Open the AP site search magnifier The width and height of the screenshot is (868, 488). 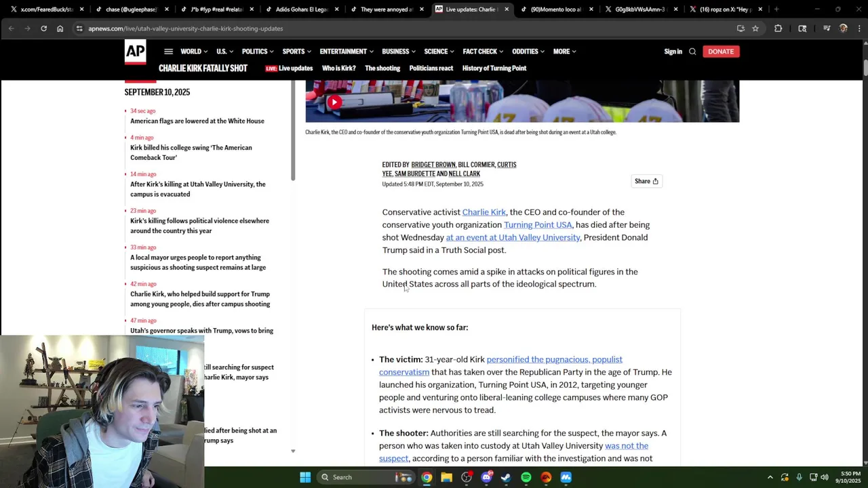click(x=692, y=52)
